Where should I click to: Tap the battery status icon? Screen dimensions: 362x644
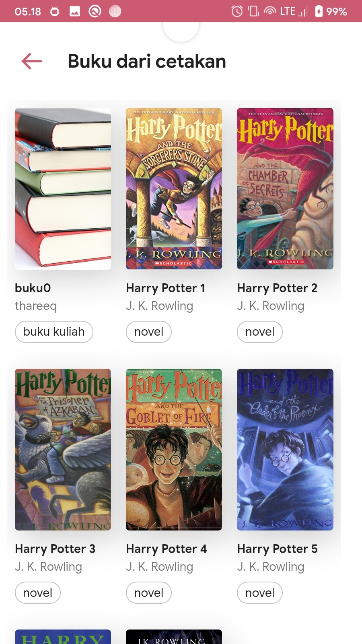click(319, 11)
